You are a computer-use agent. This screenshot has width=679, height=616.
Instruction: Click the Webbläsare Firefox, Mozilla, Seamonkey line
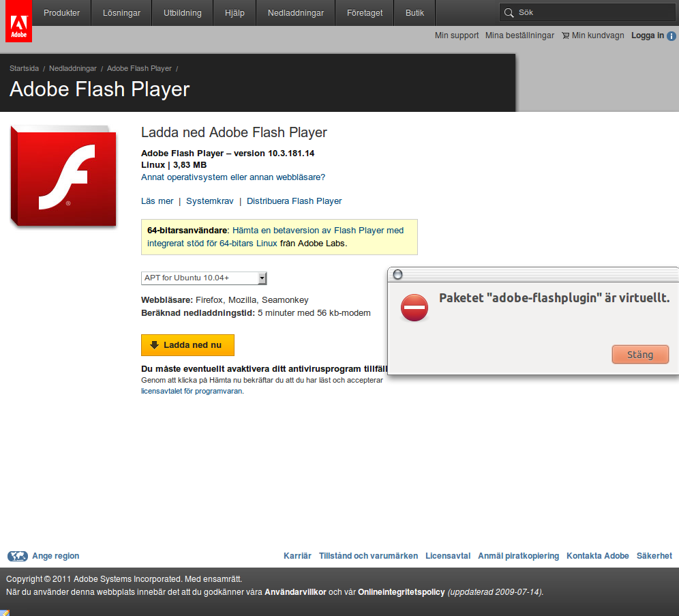point(225,300)
